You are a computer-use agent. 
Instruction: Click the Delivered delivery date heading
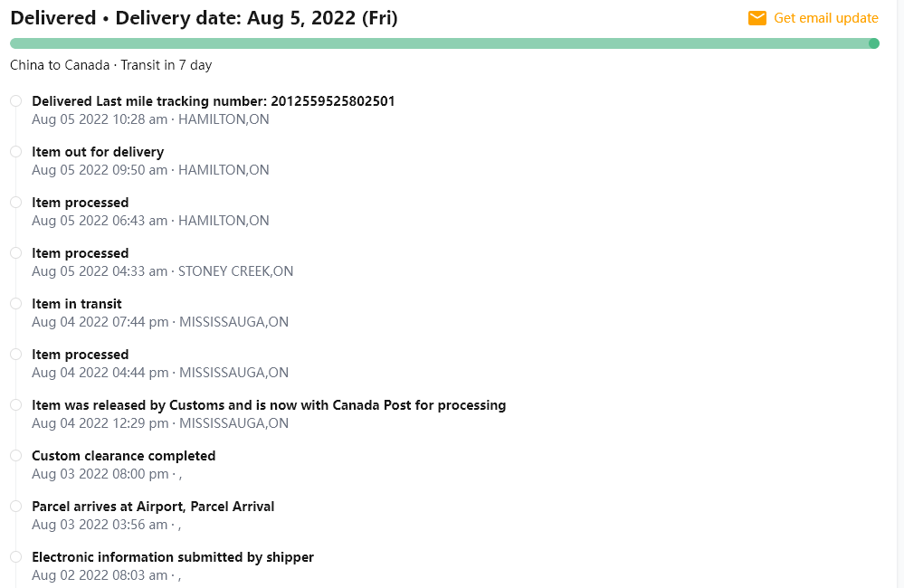[204, 18]
